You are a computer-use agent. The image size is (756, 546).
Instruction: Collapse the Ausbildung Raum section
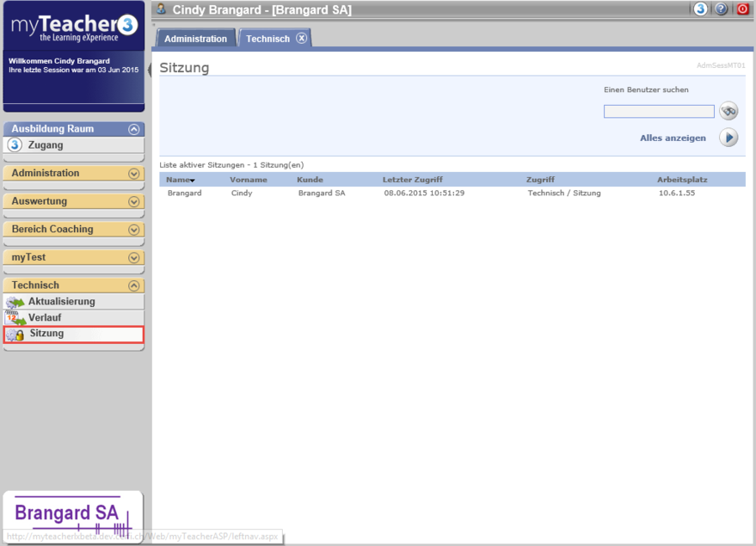tap(133, 129)
